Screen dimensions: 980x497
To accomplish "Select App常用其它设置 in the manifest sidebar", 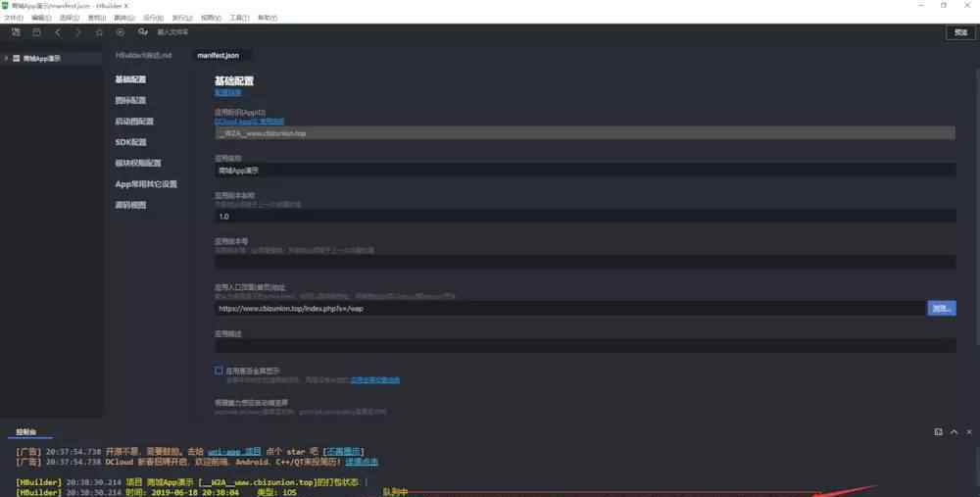I will (146, 184).
